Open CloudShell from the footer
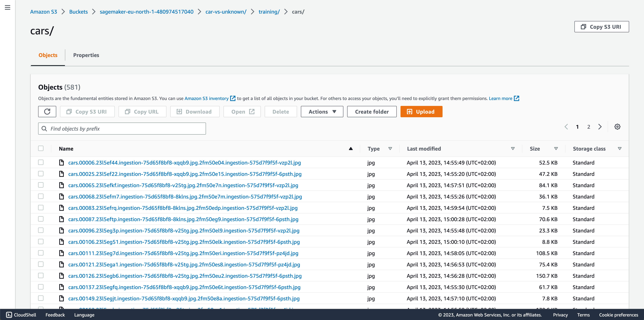This screenshot has width=644, height=320. point(21,315)
